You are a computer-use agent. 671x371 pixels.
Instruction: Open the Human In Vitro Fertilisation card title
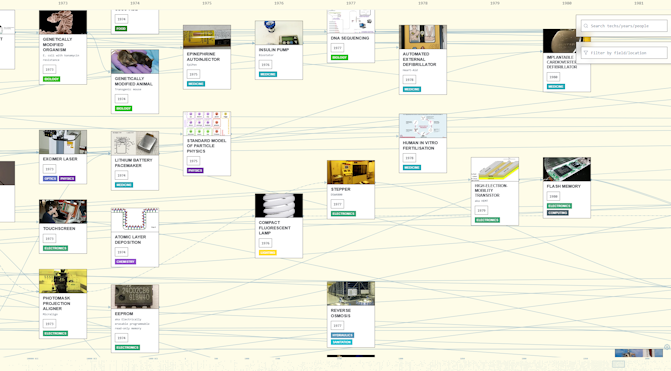pyautogui.click(x=420, y=145)
